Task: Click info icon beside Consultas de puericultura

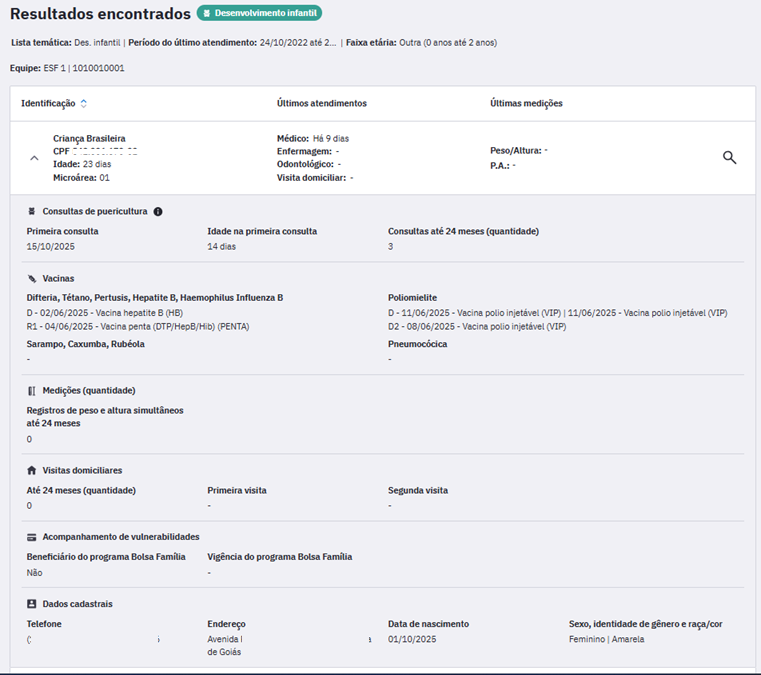Action: 158,212
